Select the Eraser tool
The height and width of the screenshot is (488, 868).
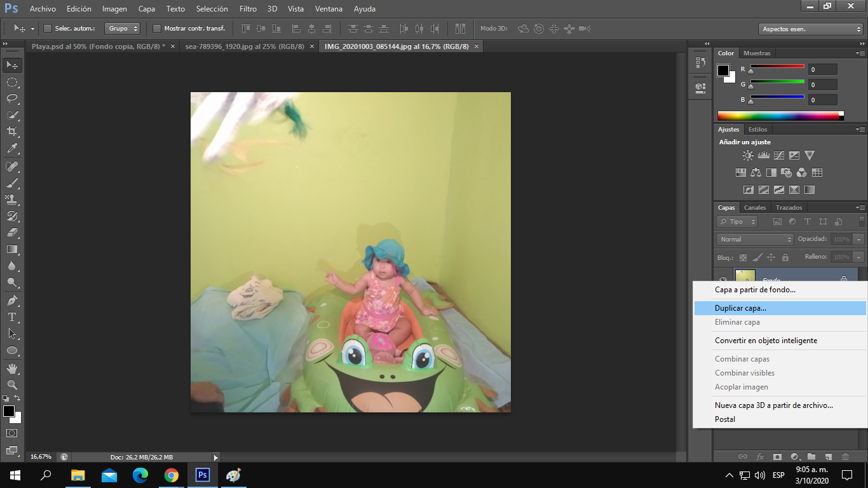coord(12,233)
